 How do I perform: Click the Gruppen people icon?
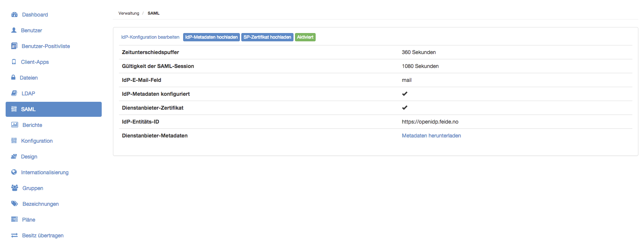[15, 188]
